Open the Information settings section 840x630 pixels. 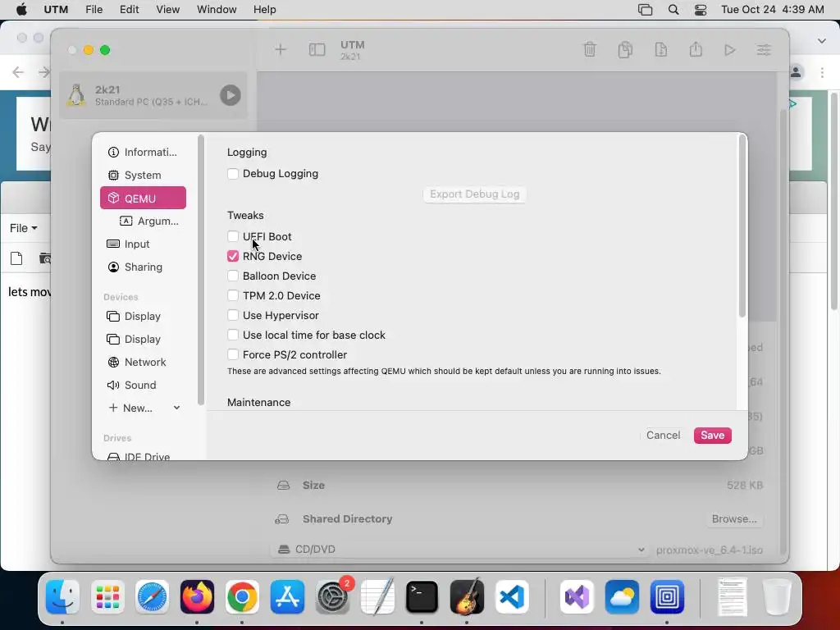[x=143, y=152]
